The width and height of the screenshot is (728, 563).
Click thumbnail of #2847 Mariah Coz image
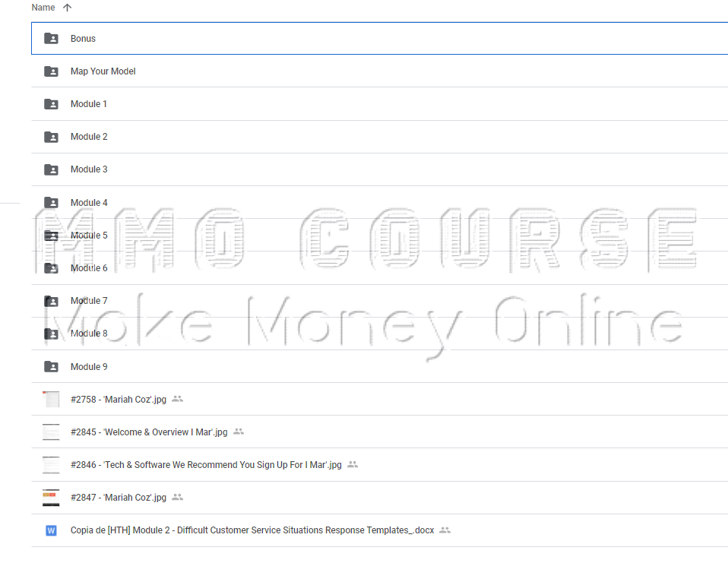(51, 498)
